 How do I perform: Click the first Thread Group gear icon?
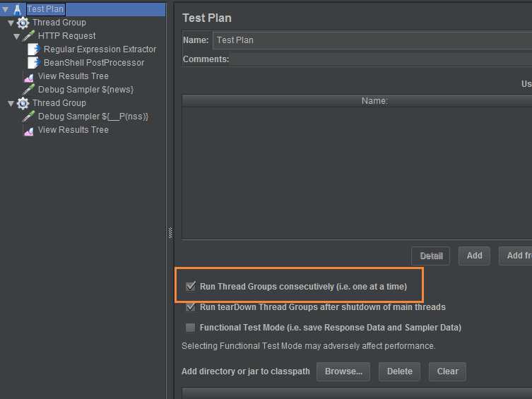(x=23, y=23)
